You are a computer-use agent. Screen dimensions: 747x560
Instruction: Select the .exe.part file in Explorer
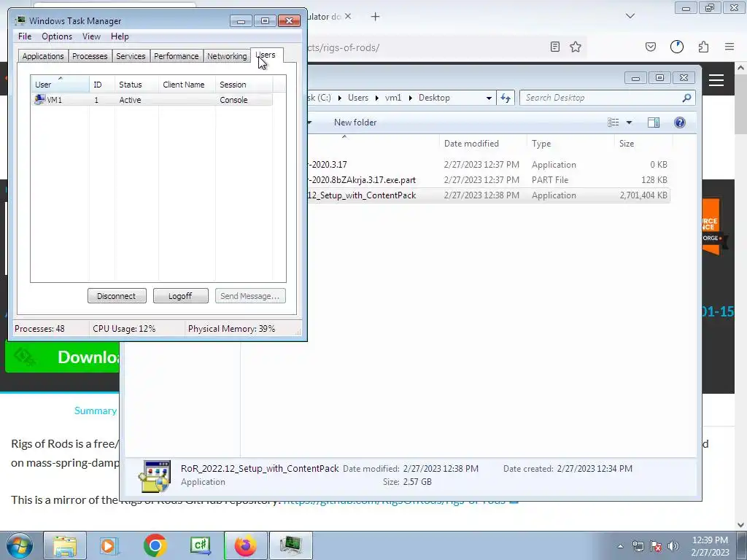pos(488,180)
